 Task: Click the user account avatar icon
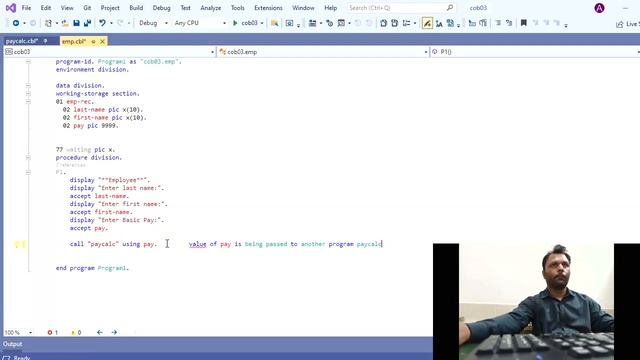click(599, 8)
